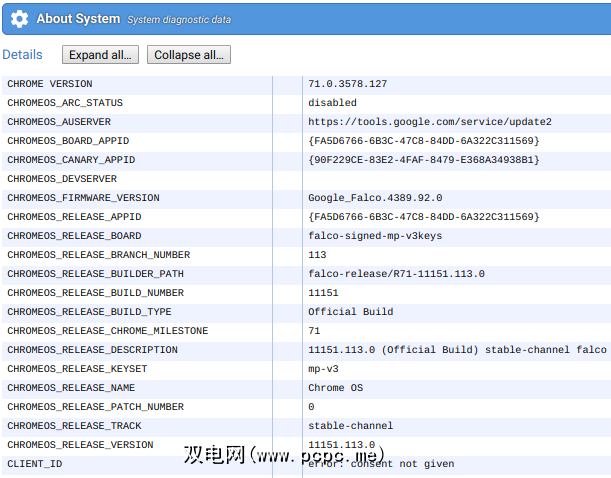Select the CHROMEOS_RELEASE_BUILD_TYPE key

(x=90, y=312)
